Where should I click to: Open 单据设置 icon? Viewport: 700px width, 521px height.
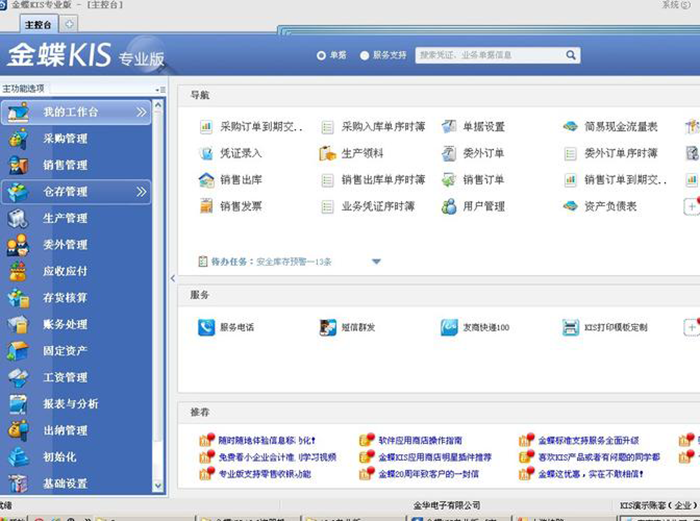coord(449,127)
